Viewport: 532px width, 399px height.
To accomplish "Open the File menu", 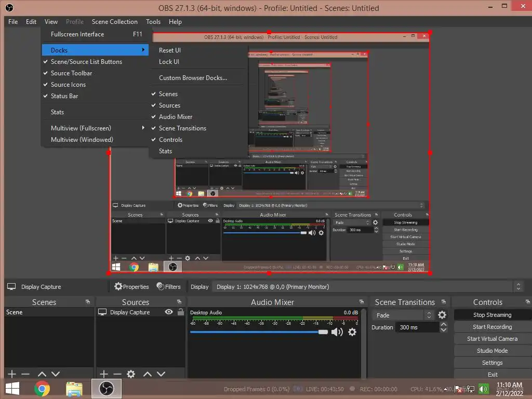I will [x=13, y=22].
